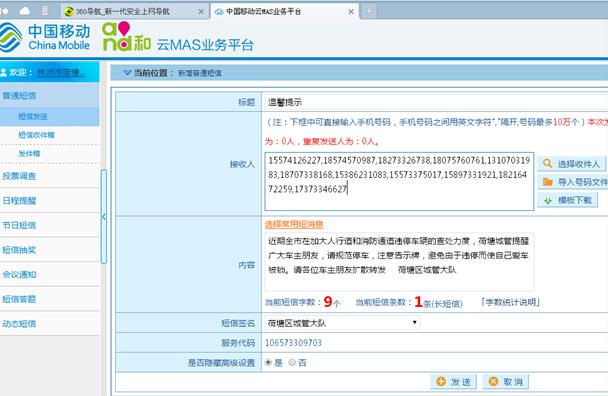Click the green download arrow on 模板下载
The image size is (608, 396).
pyautogui.click(x=548, y=201)
